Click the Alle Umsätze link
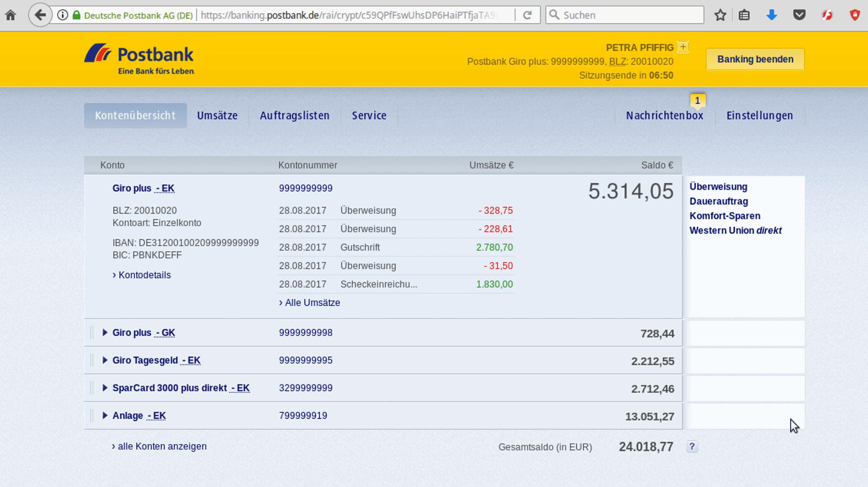 pyautogui.click(x=313, y=302)
